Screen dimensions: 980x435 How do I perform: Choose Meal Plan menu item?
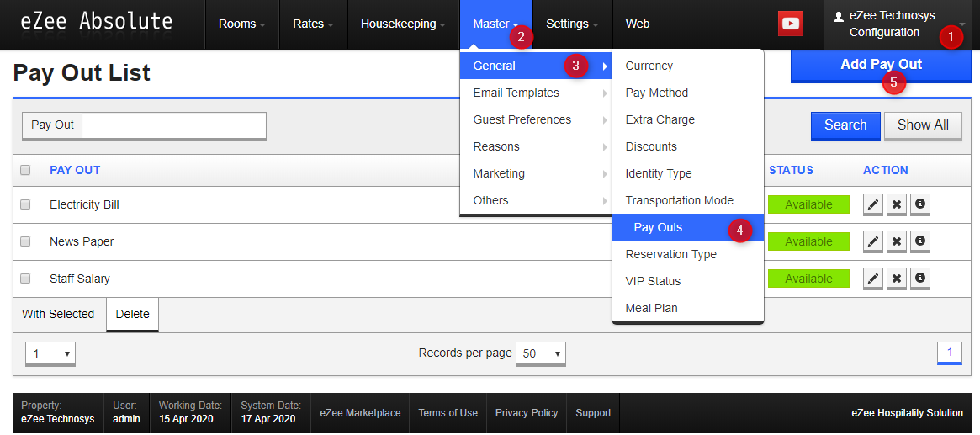pyautogui.click(x=688, y=308)
